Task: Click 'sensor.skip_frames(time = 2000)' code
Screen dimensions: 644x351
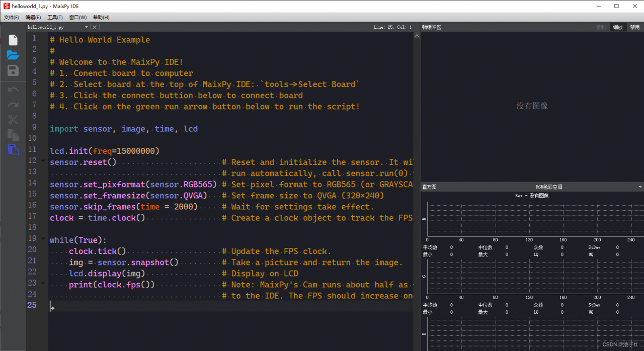Action: point(124,207)
